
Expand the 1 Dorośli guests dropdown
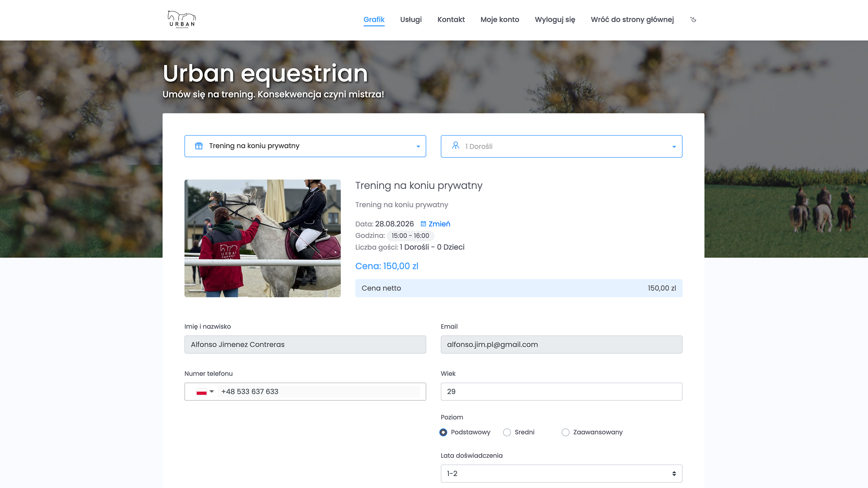point(561,146)
